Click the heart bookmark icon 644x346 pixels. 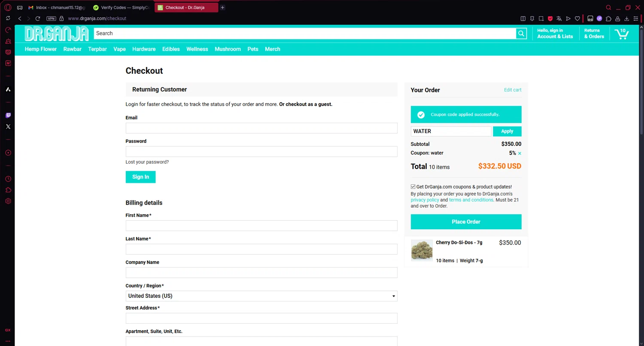pos(577,18)
